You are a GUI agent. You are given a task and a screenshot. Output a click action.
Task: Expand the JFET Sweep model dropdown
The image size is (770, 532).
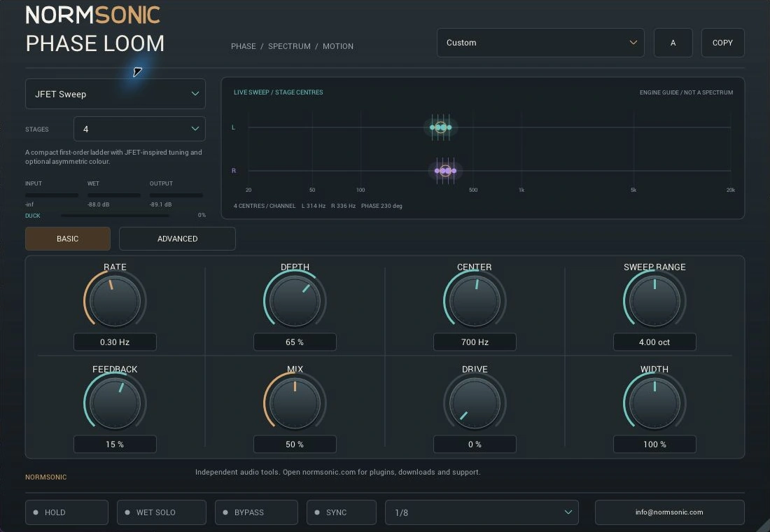tap(115, 94)
